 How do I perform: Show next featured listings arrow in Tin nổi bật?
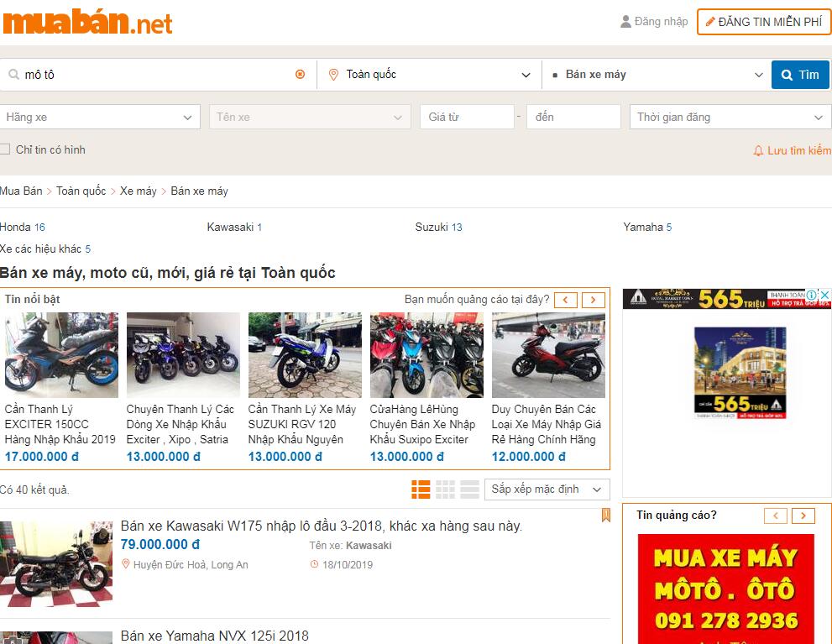pyautogui.click(x=594, y=301)
